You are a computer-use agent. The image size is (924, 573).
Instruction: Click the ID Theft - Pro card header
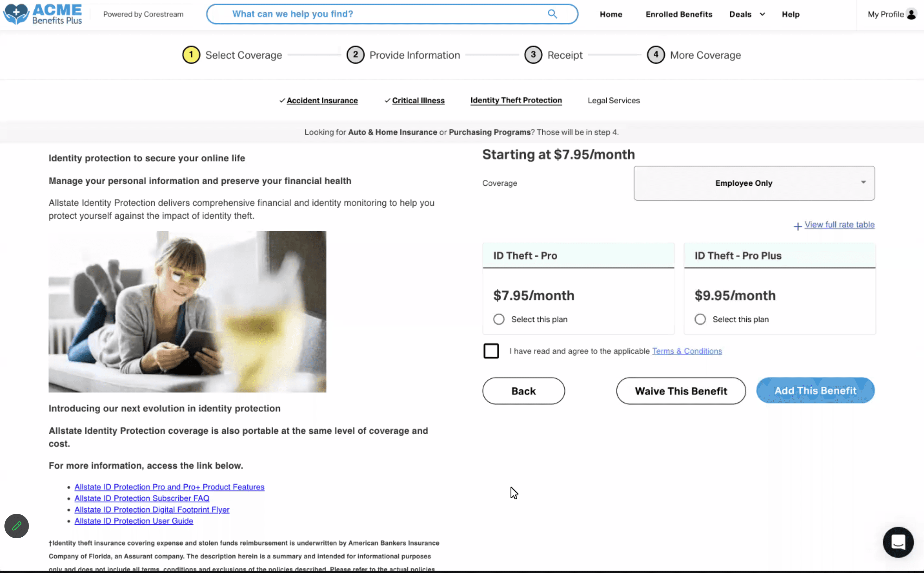[578, 255]
